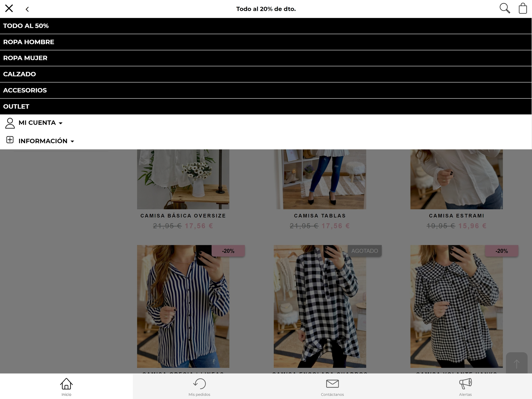Screen dimensions: 532x399
Task: Open the Camisa Tablas product link
Action: point(320,216)
